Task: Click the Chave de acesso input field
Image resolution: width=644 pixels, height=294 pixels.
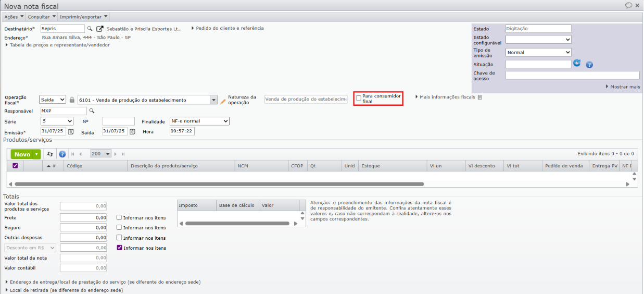Action: 572,75
